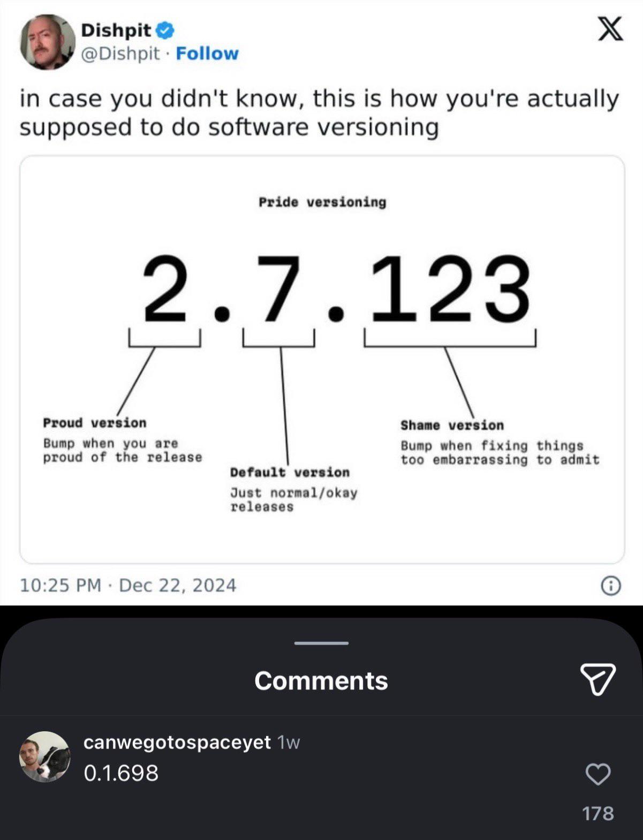Select the comment text 0.1.698
The width and height of the screenshot is (643, 840).
(x=119, y=772)
